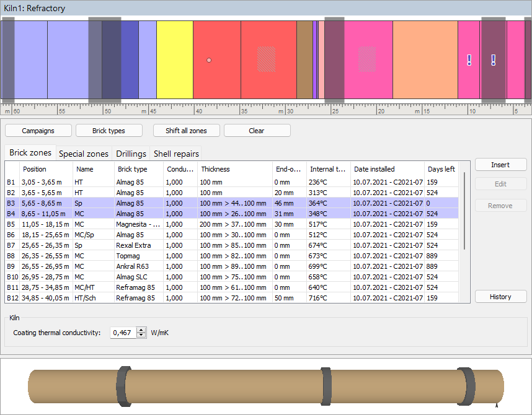Click the 25 m mark on the ruler
The height and width of the screenshot is (415, 532).
click(x=335, y=111)
